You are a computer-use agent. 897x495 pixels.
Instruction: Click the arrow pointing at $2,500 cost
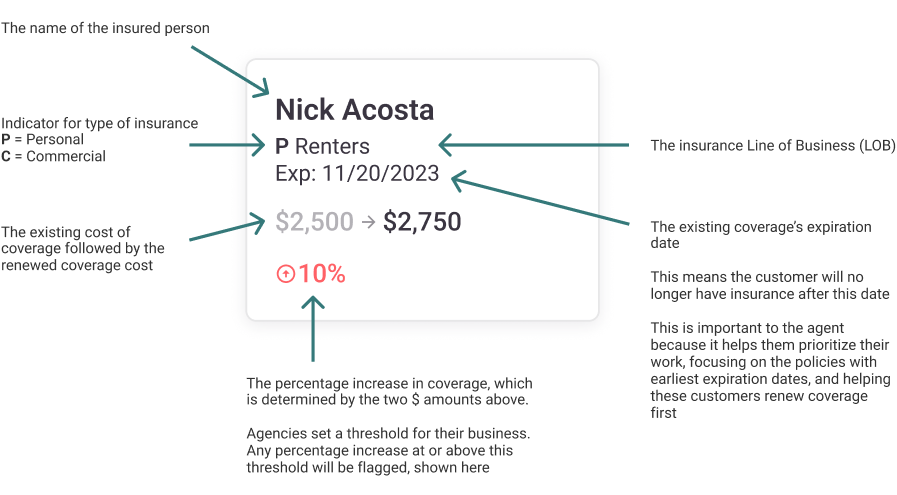click(227, 227)
